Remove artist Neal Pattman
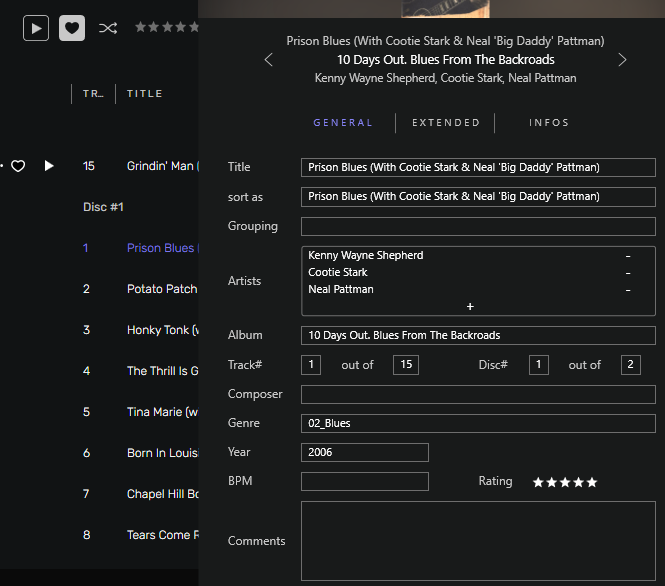 (x=628, y=290)
